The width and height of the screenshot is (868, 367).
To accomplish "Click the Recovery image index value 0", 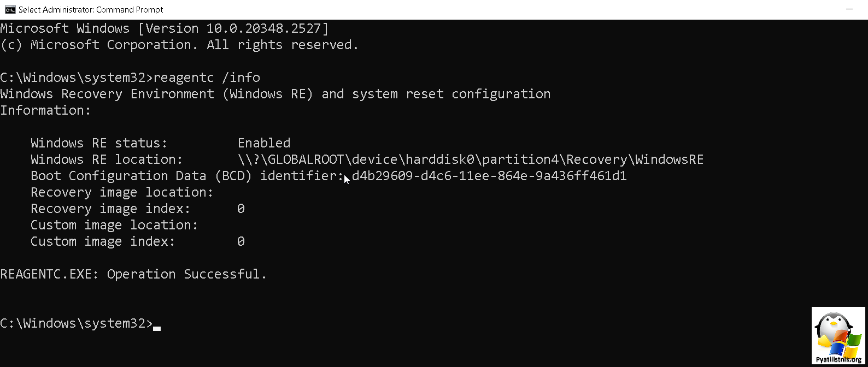I will (241, 209).
